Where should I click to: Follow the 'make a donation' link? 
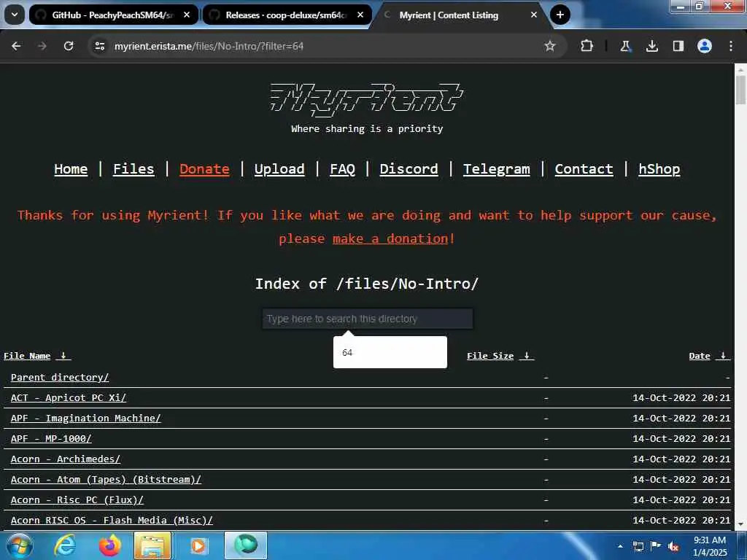tap(391, 238)
